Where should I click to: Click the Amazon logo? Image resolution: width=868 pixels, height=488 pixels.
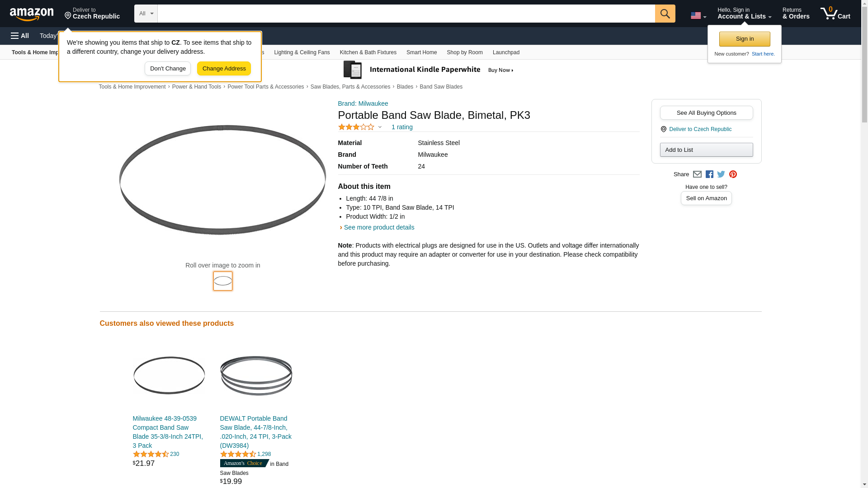[x=32, y=14]
